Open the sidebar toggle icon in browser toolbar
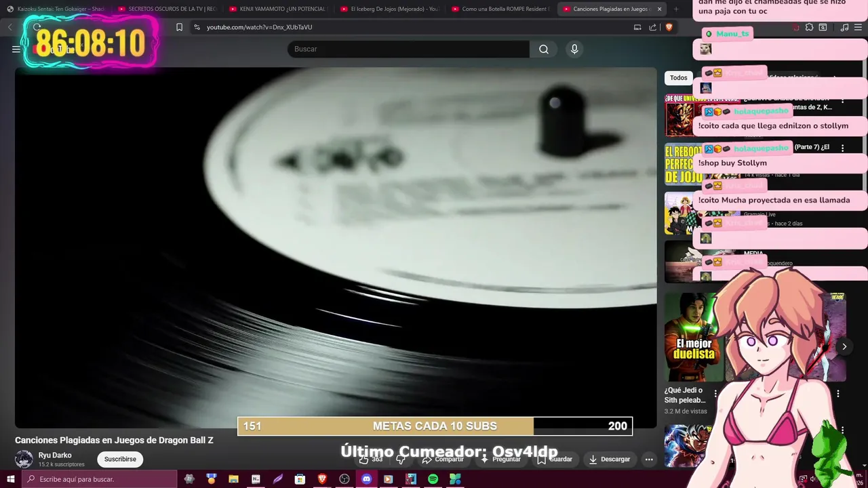Screen dimensions: 868x488 point(823,27)
